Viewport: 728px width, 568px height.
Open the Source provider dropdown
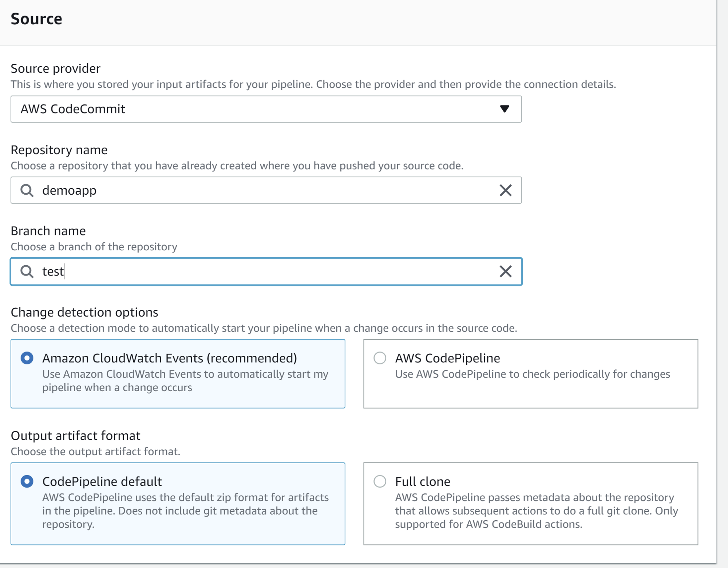(266, 109)
